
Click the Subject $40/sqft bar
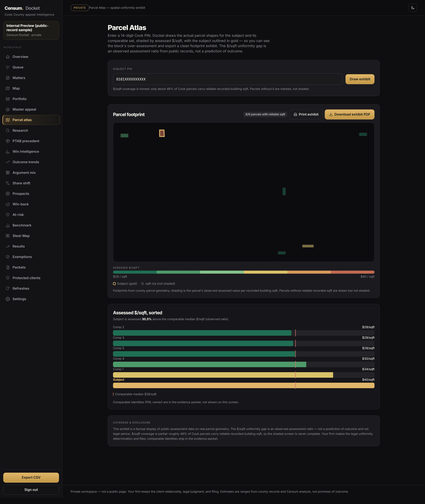[244, 385]
